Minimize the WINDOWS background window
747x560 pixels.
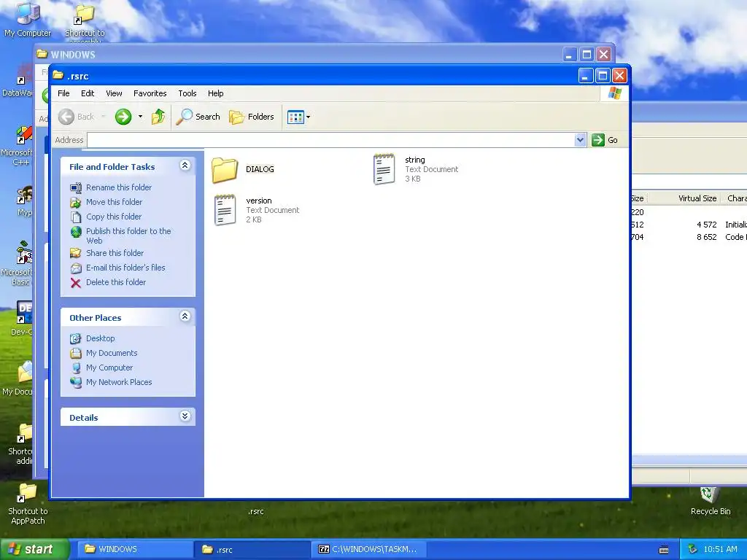[569, 54]
